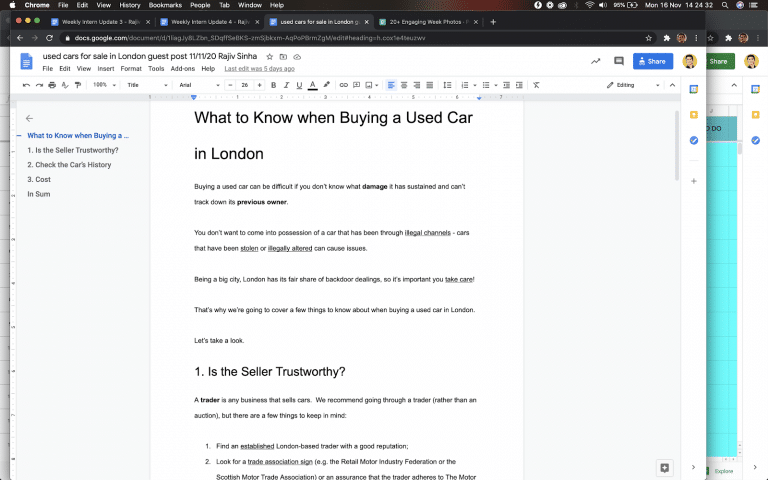Click the font size field showing 26

tap(245, 85)
